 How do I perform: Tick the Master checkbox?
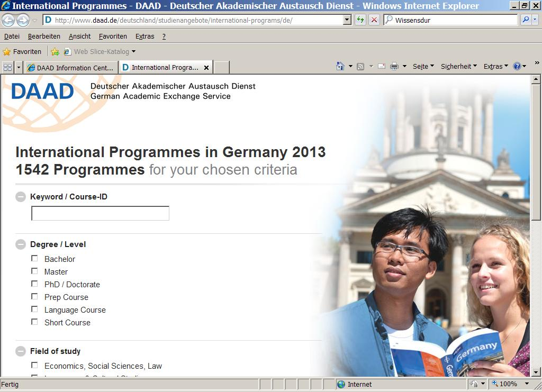tap(34, 271)
